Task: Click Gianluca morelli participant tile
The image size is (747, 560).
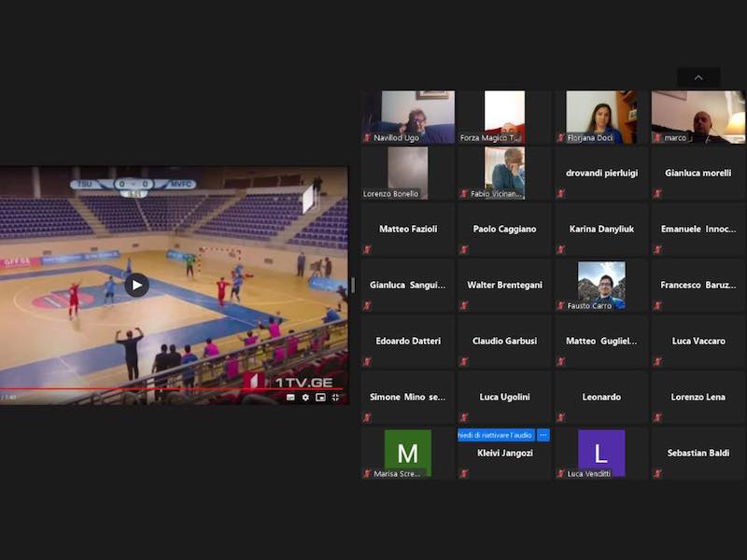Action: pos(698,173)
